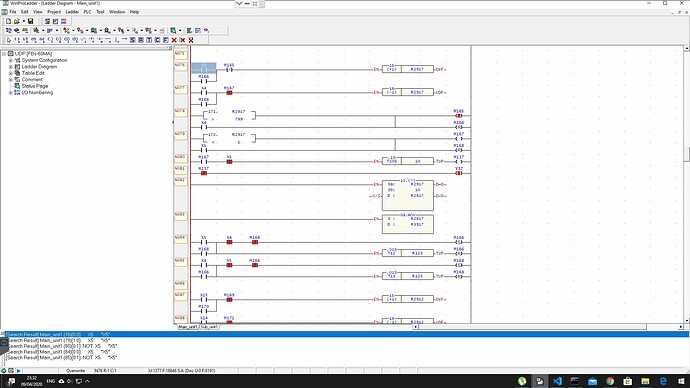
Task: Collapse the UDP [FBs-60MA] root node
Action: pyautogui.click(x=4, y=54)
